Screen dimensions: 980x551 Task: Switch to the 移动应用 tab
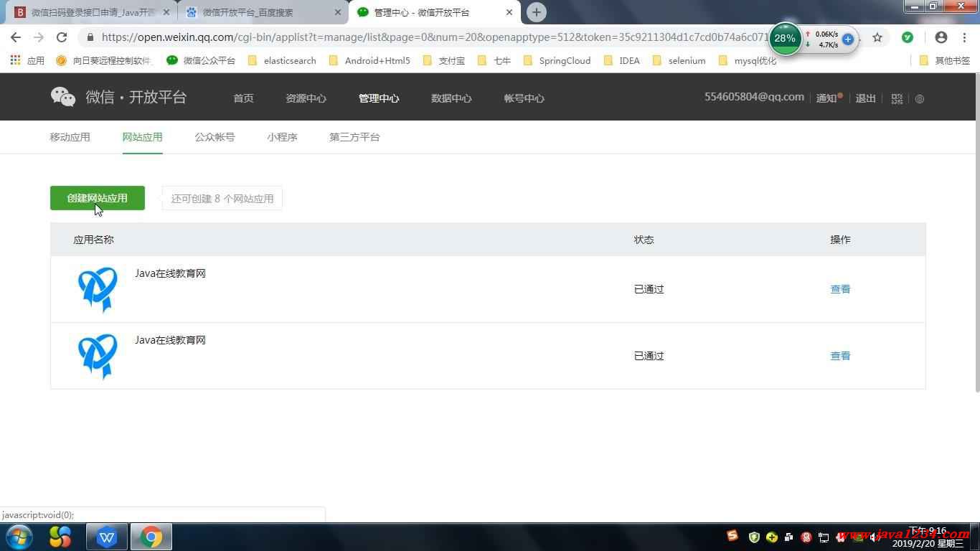pyautogui.click(x=70, y=137)
